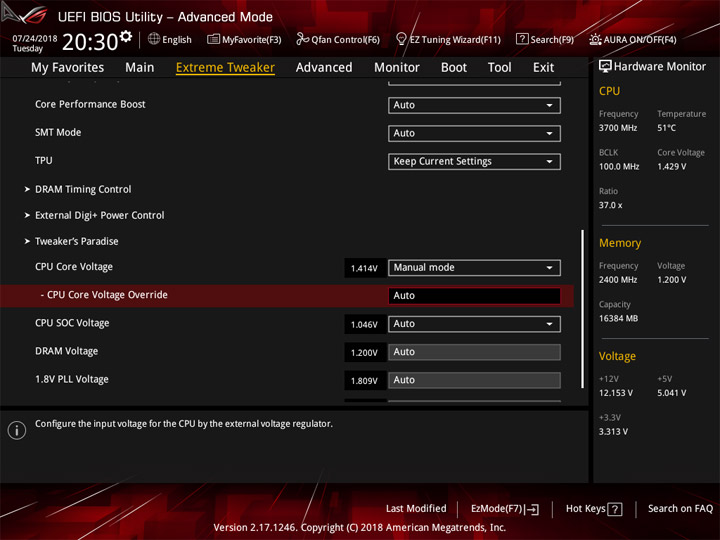The width and height of the screenshot is (720, 540).
Task: Open Qfan Control(F6) fan icon
Action: coord(302,39)
